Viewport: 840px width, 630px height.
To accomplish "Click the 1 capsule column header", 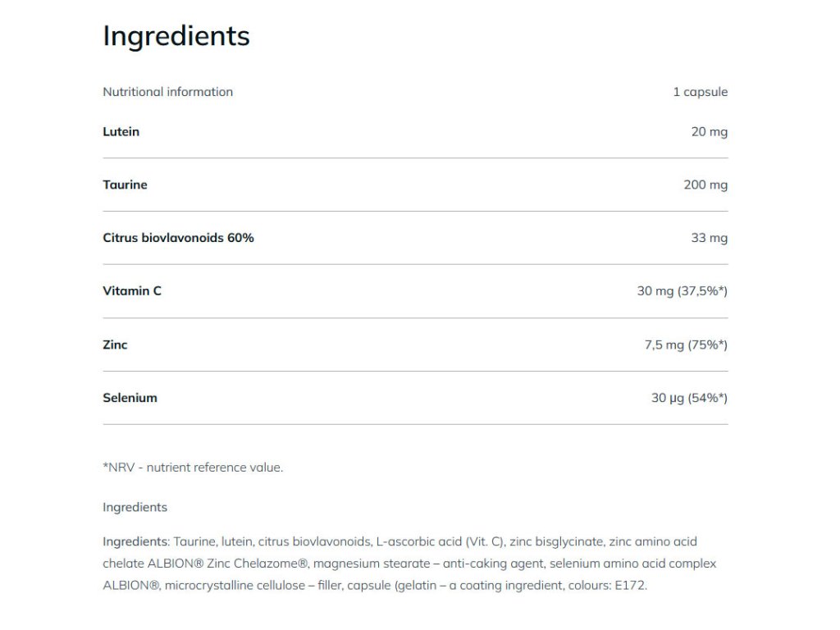I will (700, 92).
